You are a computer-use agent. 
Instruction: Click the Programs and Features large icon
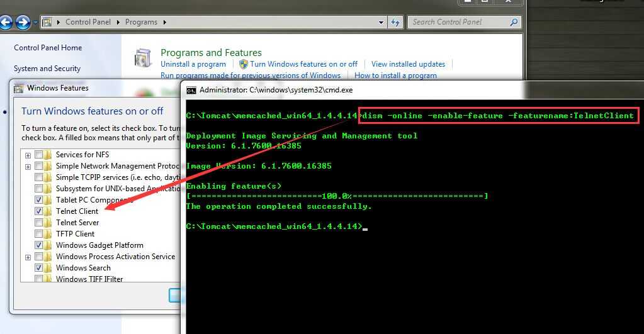coord(142,58)
